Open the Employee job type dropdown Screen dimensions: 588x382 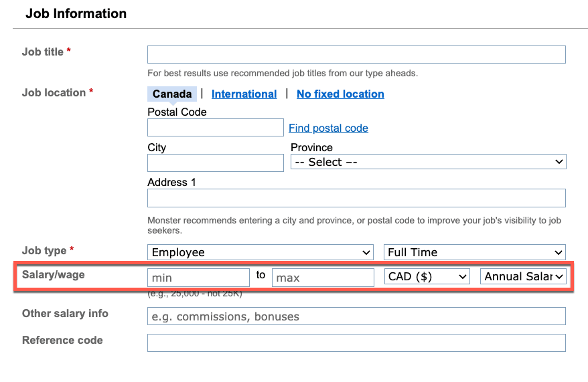pos(261,252)
